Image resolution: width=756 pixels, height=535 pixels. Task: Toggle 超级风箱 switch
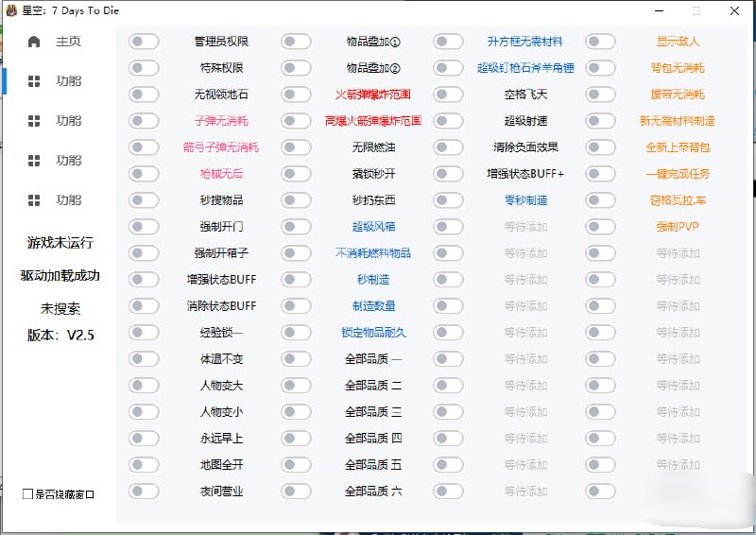coord(296,227)
